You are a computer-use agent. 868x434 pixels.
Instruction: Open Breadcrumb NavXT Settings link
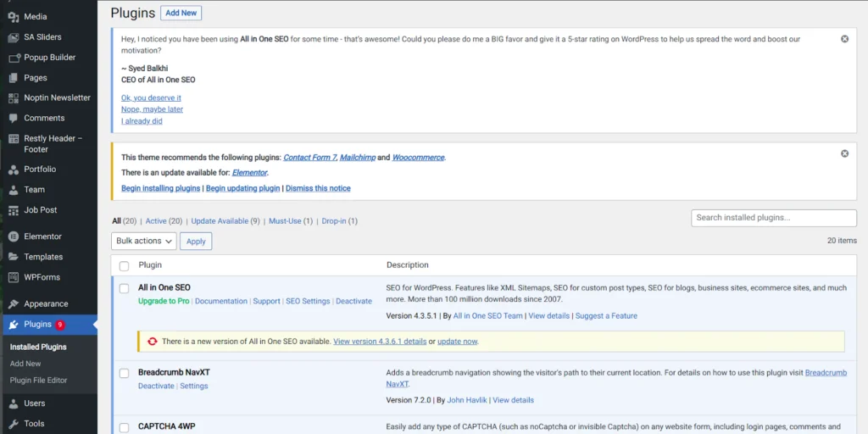pyautogui.click(x=194, y=386)
